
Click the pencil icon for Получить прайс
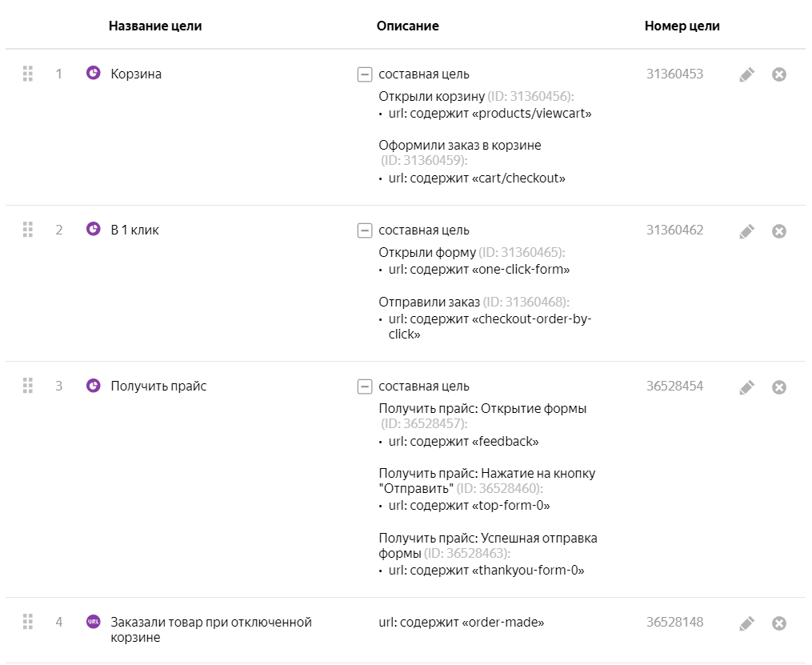click(746, 387)
